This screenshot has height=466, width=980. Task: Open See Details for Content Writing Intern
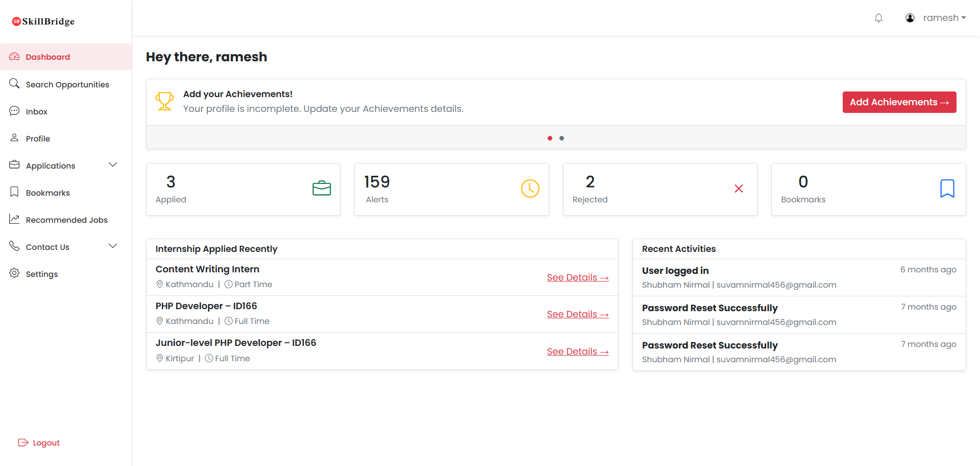click(x=577, y=277)
